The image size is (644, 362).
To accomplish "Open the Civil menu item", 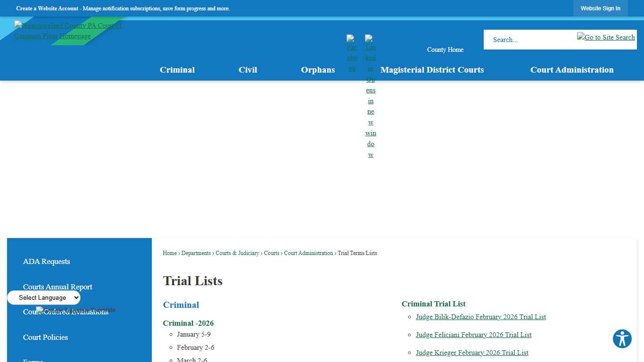I will coord(248,70).
